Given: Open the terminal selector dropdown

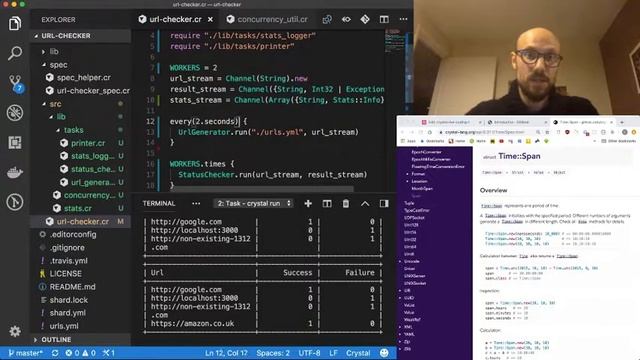Looking at the screenshot, I should (x=253, y=203).
